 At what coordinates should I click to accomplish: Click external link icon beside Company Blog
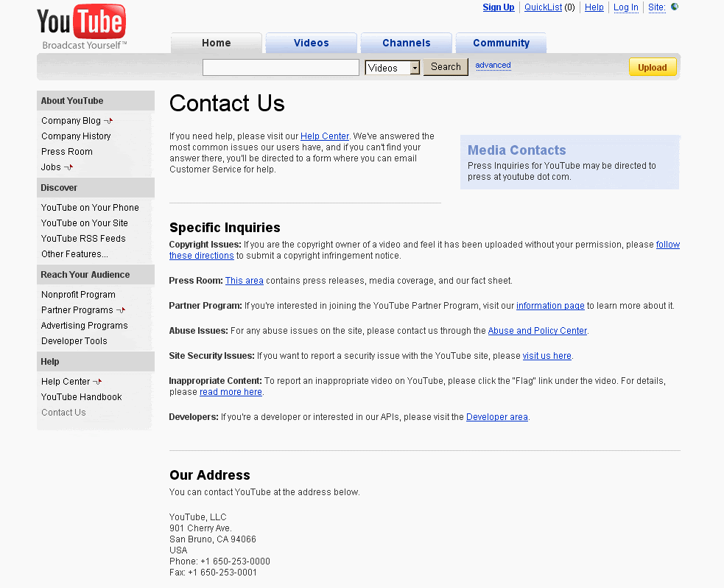point(108,121)
